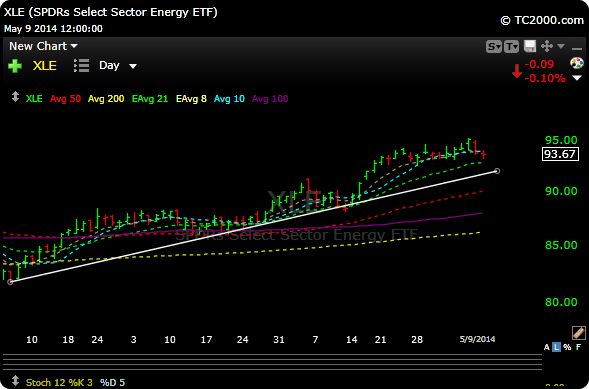Toggle the logarithmic scale L button

557,347
